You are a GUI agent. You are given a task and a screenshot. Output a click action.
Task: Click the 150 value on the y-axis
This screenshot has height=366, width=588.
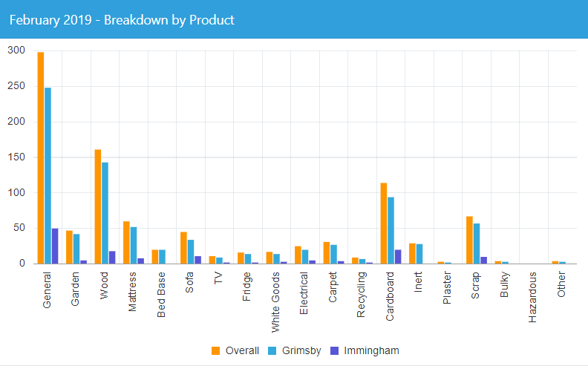tap(16, 157)
